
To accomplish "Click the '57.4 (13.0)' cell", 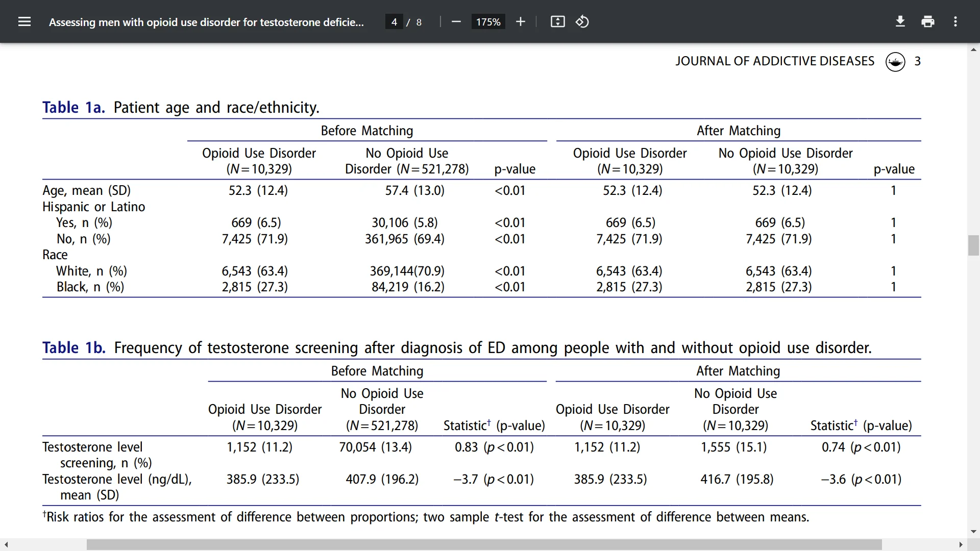I will pyautogui.click(x=414, y=190).
